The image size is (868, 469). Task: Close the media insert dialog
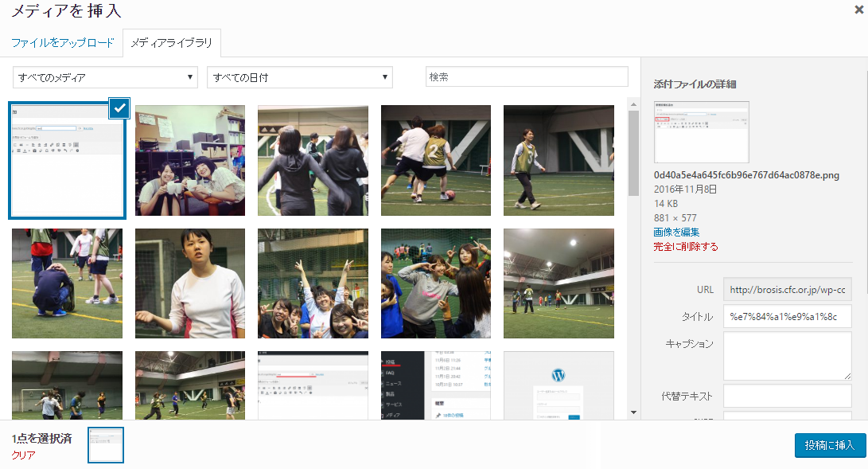858,10
